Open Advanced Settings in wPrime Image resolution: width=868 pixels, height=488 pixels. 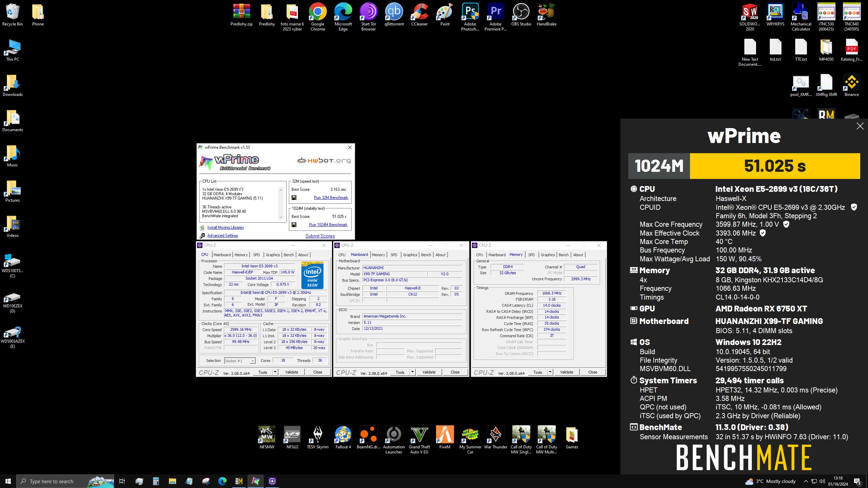tap(222, 236)
